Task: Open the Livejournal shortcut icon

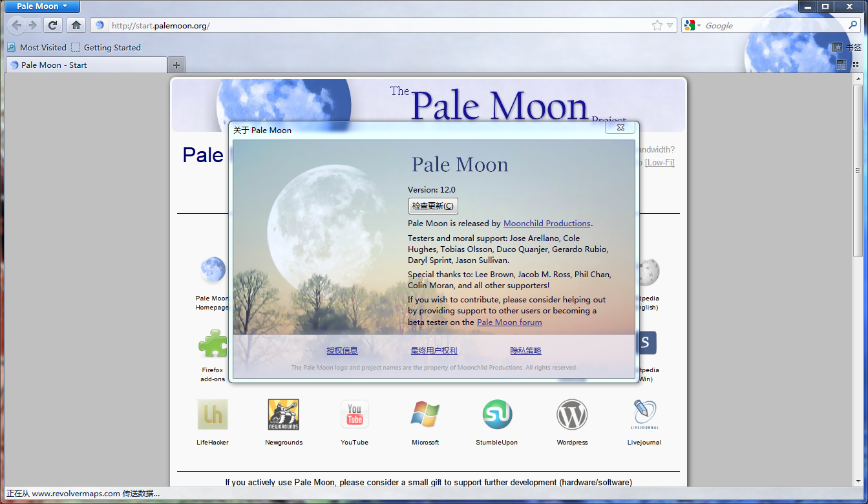Action: coord(644,414)
